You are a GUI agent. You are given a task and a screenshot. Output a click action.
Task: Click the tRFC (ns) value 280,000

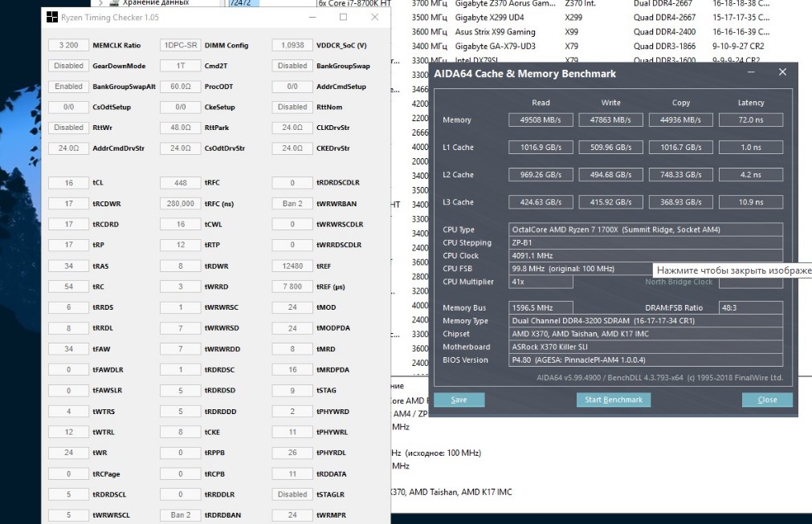click(180, 203)
